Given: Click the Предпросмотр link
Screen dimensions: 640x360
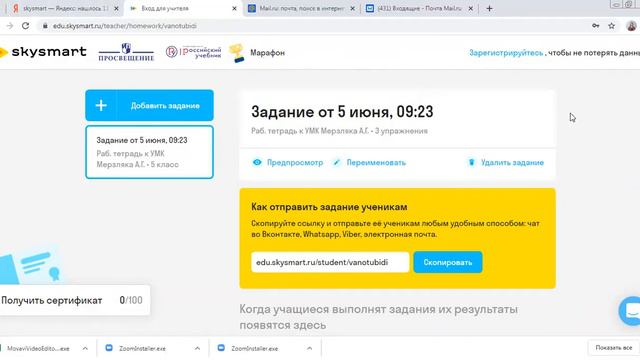Looking at the screenshot, I should [295, 162].
